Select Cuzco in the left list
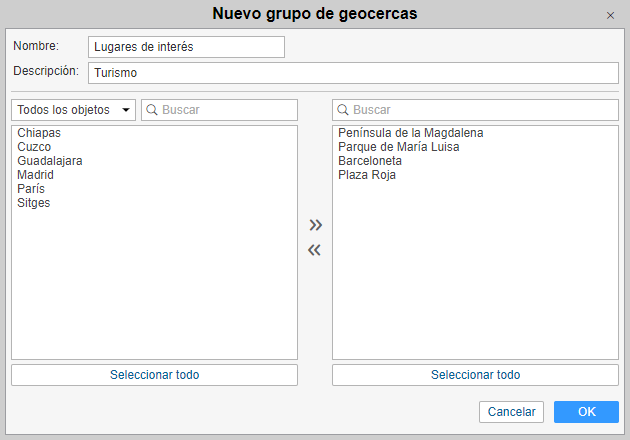Image resolution: width=630 pixels, height=440 pixels. click(x=34, y=147)
